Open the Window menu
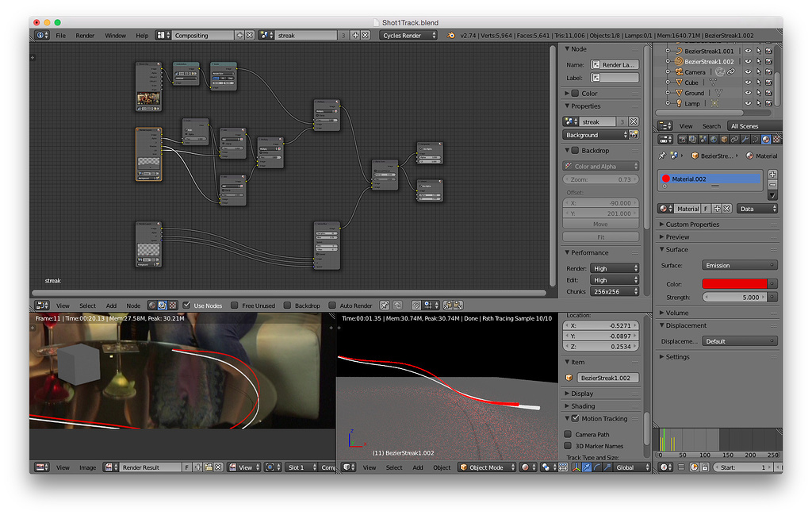 click(116, 36)
